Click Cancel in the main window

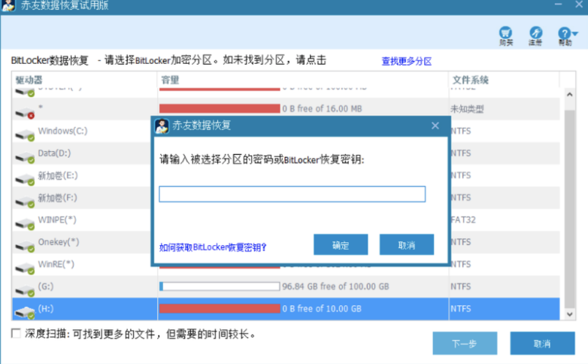tap(542, 344)
